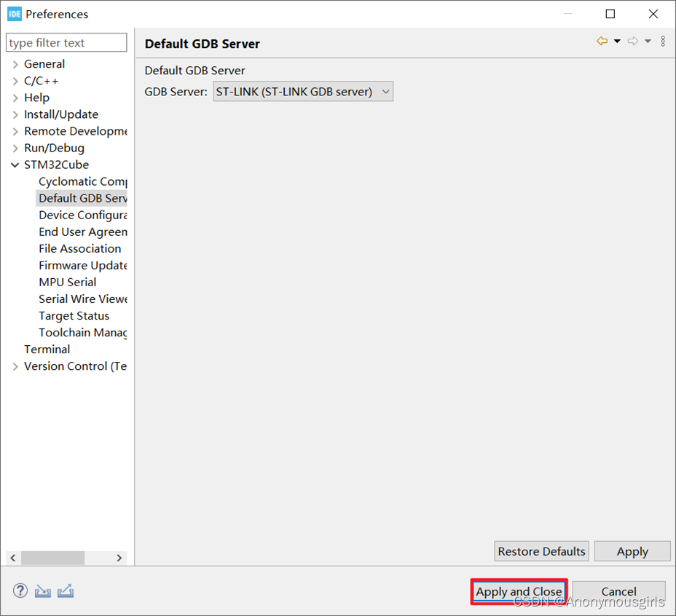
Task: Click the Help question mark icon
Action: (20, 591)
